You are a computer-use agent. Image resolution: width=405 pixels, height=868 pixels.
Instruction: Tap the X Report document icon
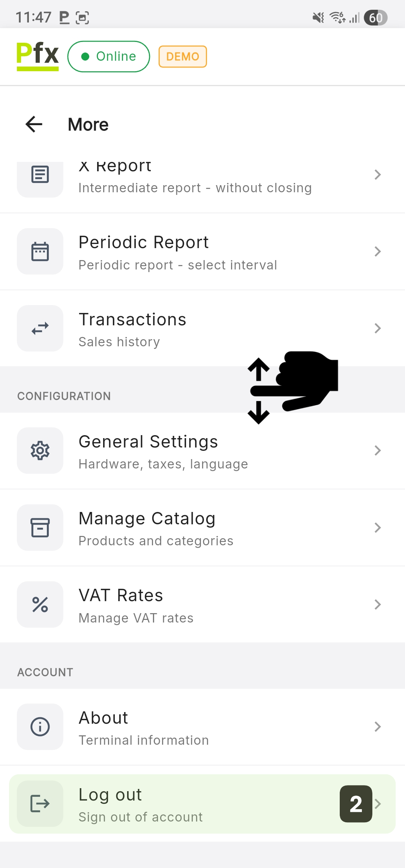[40, 175]
